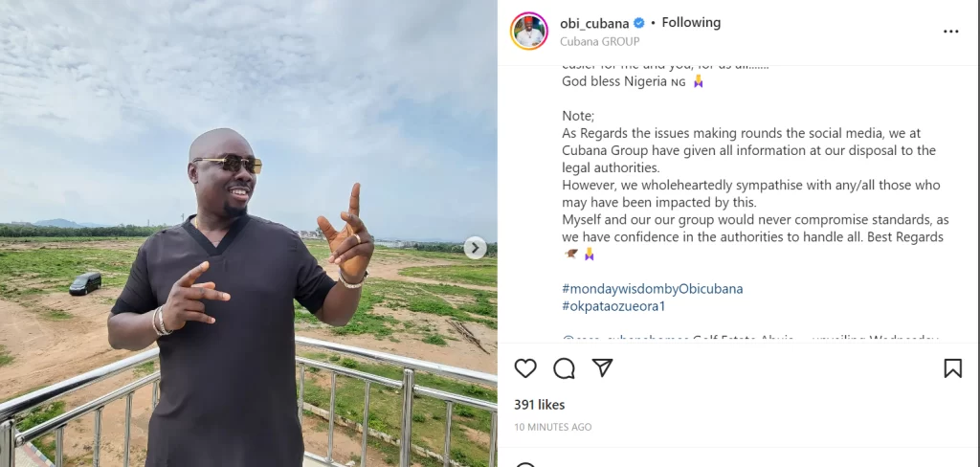
Task: Toggle the Following status
Action: [x=691, y=23]
